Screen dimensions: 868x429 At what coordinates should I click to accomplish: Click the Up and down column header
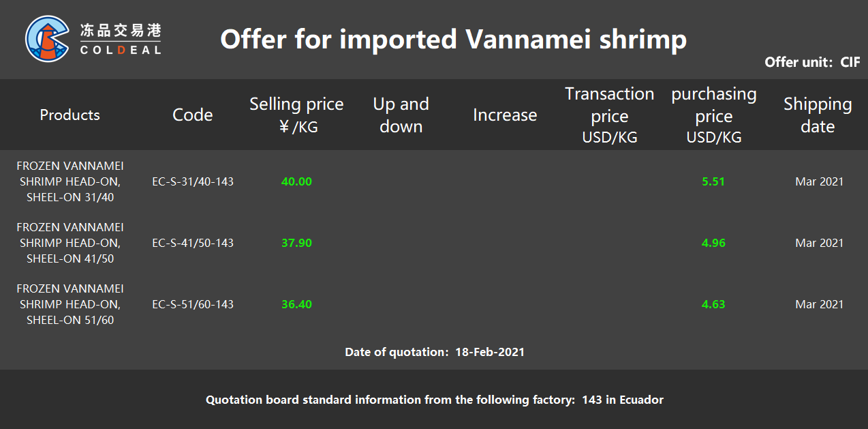click(x=401, y=115)
